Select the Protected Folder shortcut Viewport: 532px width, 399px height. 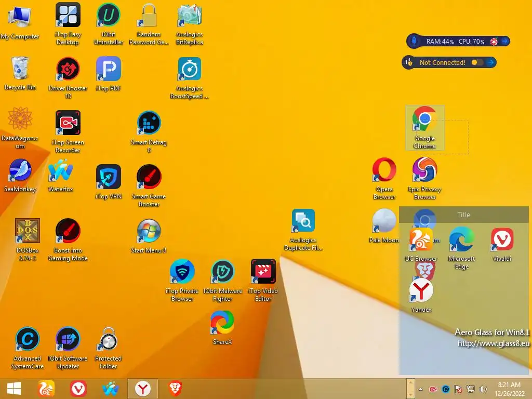[108, 348]
